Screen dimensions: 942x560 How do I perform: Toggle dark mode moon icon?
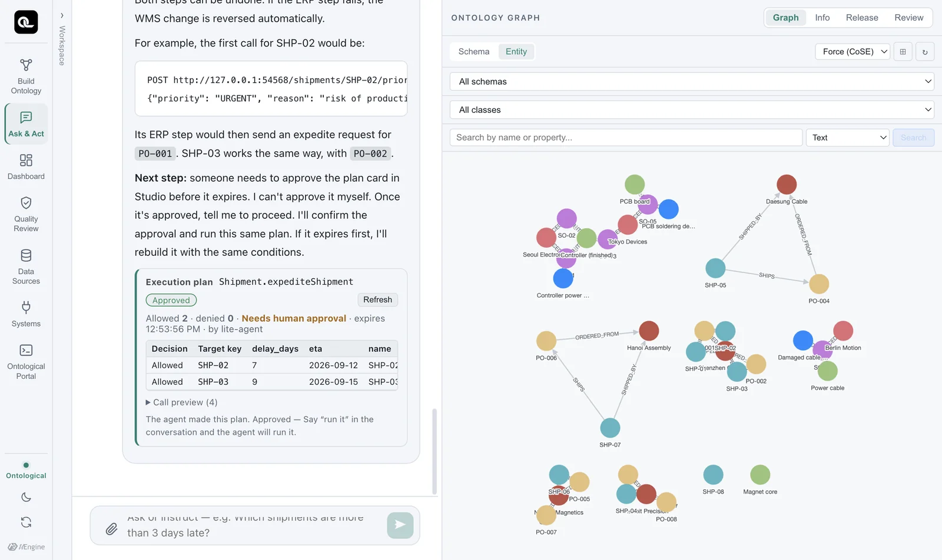tap(26, 497)
